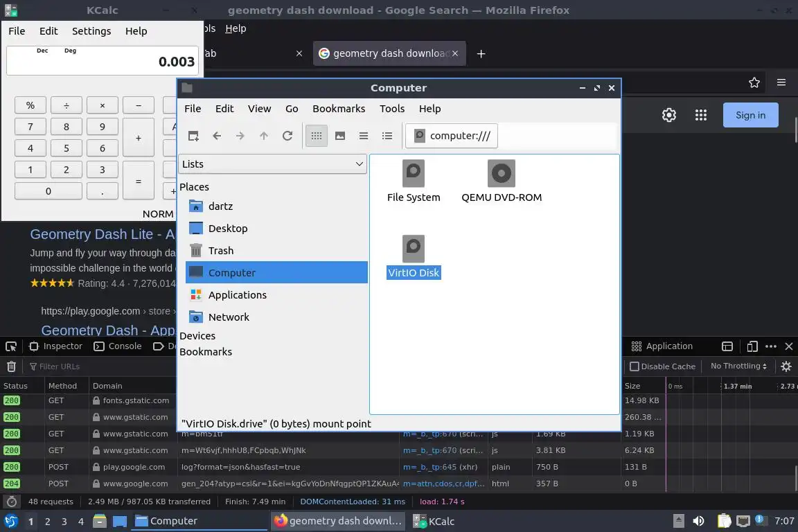The width and height of the screenshot is (798, 532).
Task: Click the divide button in KCalc
Action: click(x=66, y=105)
